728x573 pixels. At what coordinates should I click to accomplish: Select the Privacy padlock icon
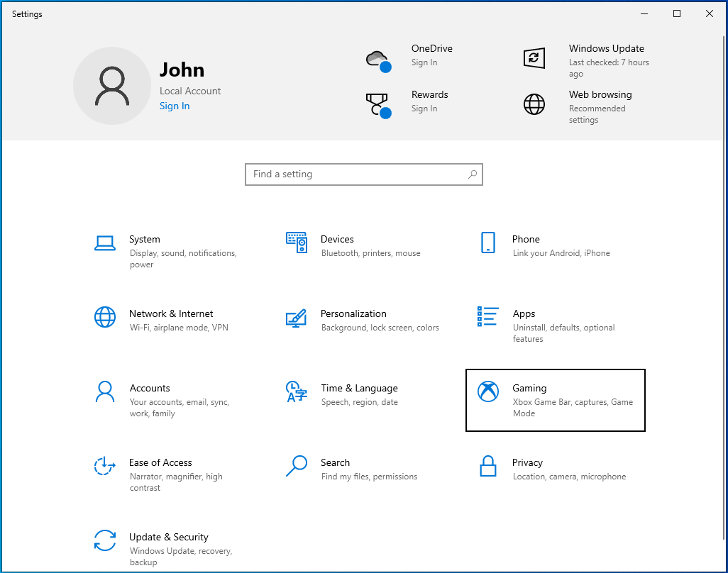(x=487, y=466)
